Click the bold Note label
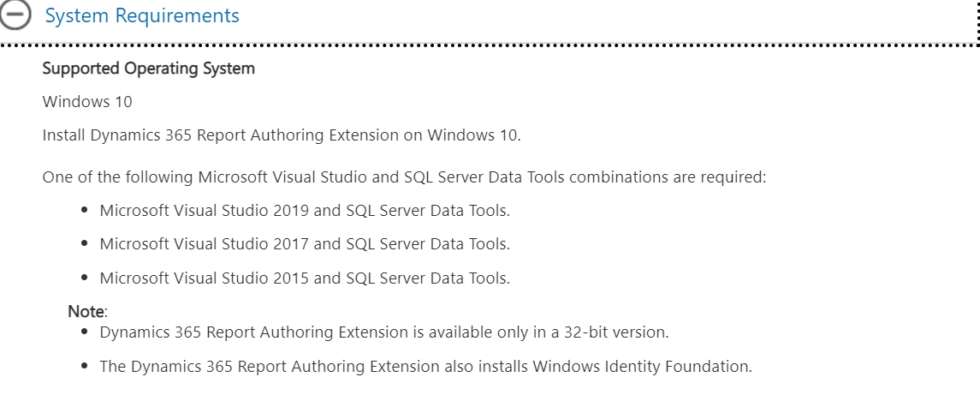 point(86,311)
